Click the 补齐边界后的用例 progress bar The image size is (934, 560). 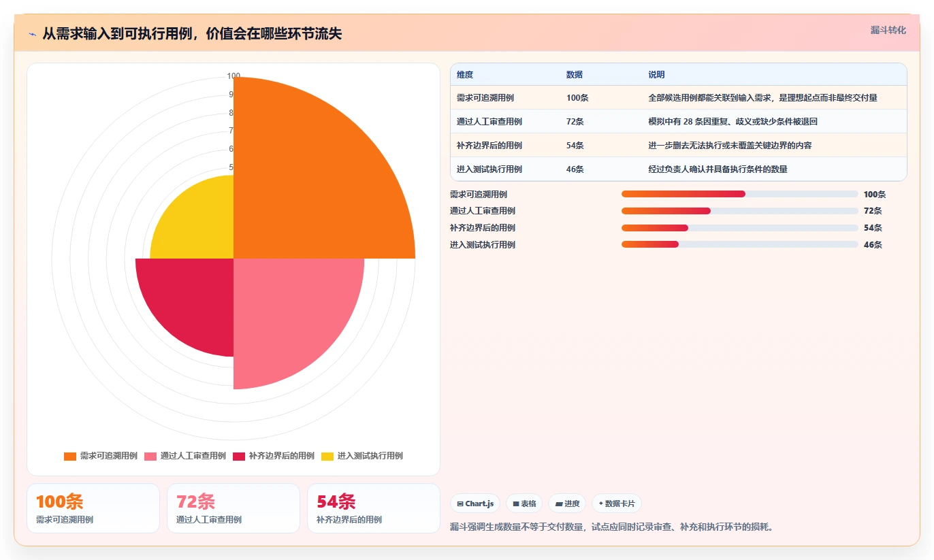click(x=739, y=228)
